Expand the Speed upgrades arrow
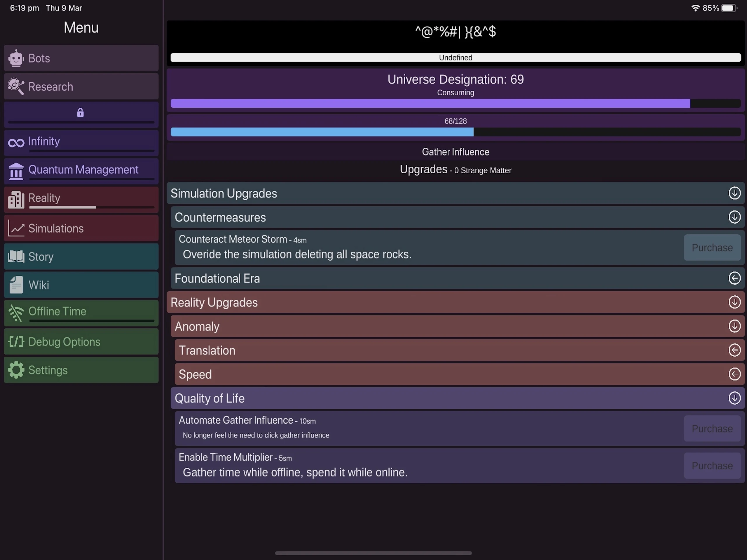The height and width of the screenshot is (560, 747). [x=734, y=374]
